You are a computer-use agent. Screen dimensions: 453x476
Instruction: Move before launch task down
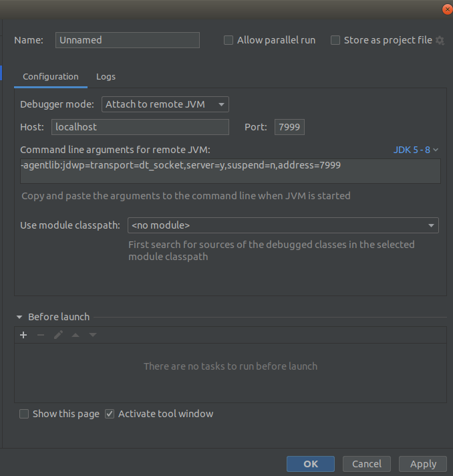pyautogui.click(x=93, y=335)
